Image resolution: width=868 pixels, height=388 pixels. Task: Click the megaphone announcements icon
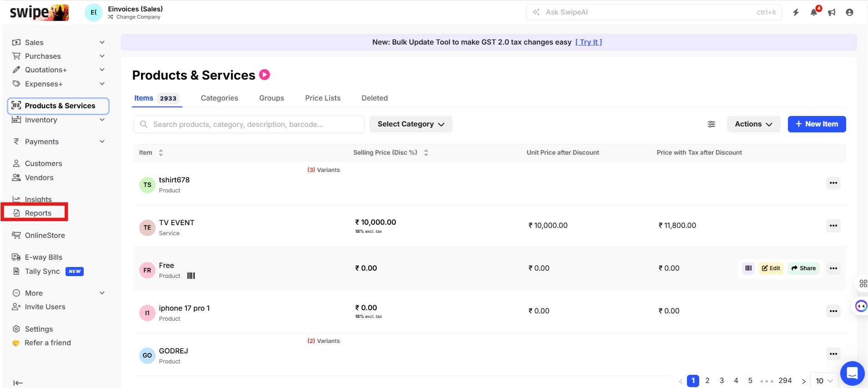(832, 13)
